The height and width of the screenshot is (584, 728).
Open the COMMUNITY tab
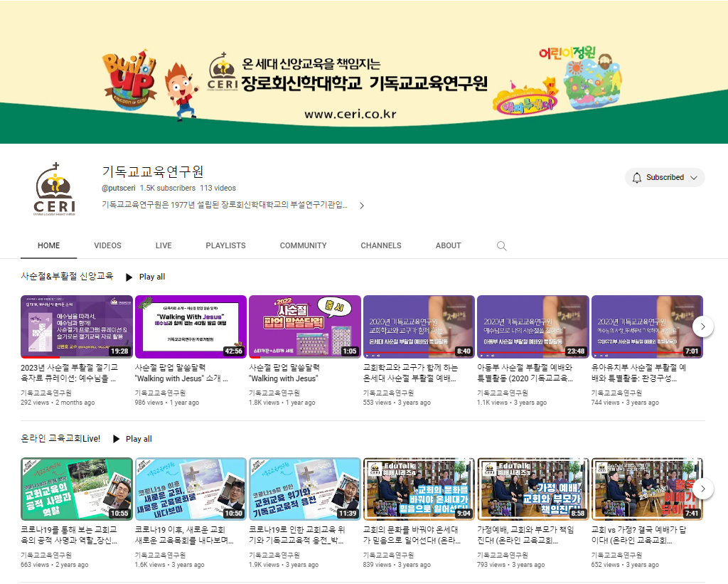(303, 245)
